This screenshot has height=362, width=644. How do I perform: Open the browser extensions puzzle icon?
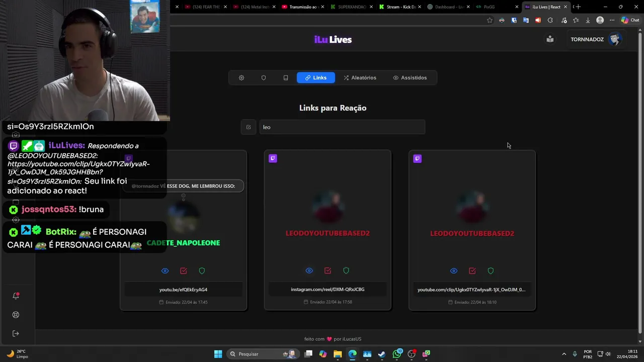pos(550,20)
